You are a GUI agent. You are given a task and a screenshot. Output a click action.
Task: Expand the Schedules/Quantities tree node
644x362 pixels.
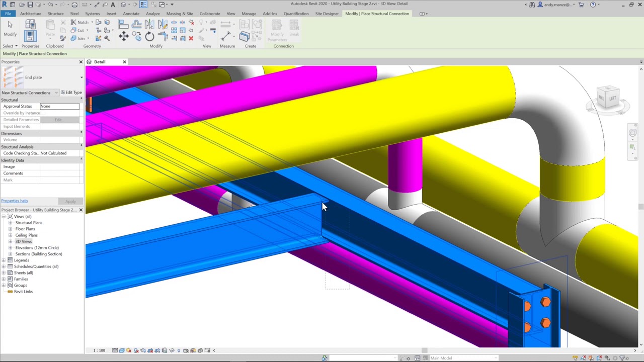point(4,266)
